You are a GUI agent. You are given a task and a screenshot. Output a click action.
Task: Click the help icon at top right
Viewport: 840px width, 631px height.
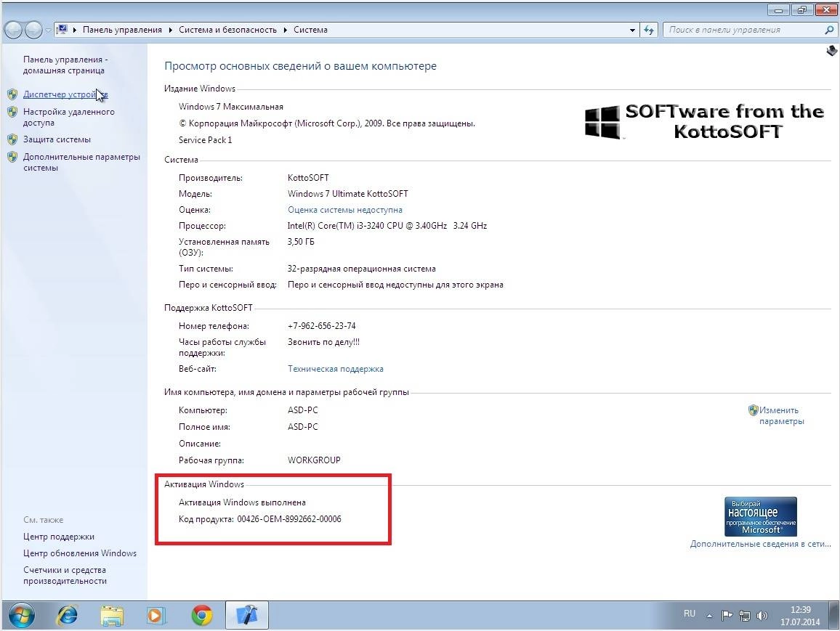coord(832,51)
